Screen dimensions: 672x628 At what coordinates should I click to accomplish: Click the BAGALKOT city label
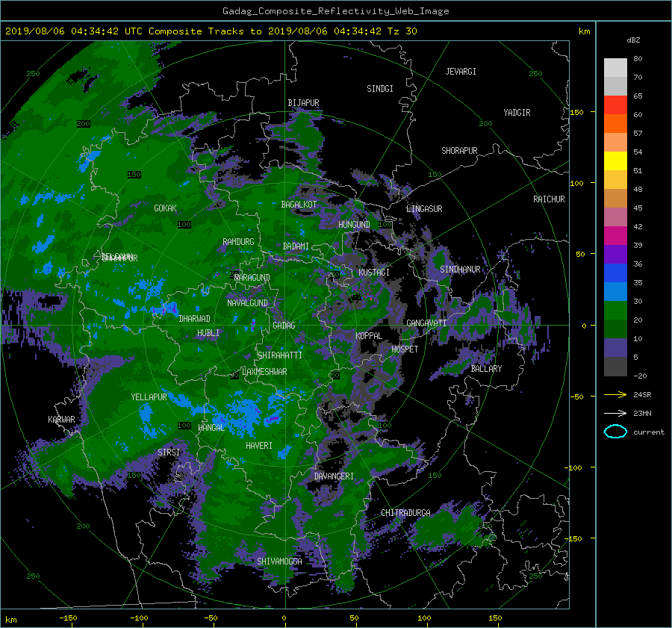[299, 205]
